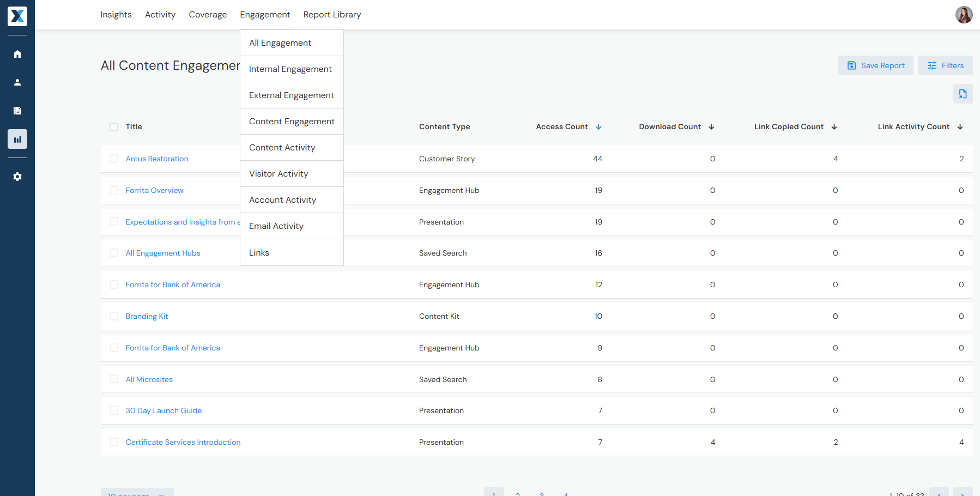Click the Customer Story content type cell
Screen dimensions: 980x496
447,159
